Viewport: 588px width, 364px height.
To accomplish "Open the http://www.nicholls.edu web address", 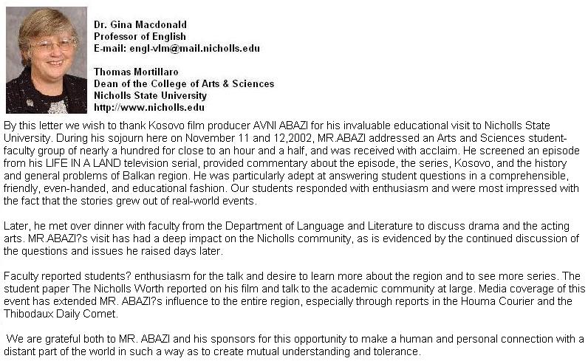I will 149,108.
